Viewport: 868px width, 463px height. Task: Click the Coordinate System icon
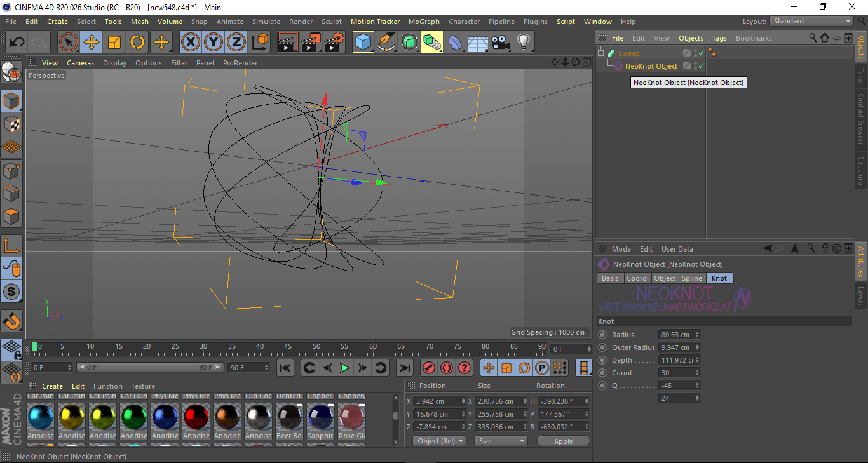coord(259,43)
